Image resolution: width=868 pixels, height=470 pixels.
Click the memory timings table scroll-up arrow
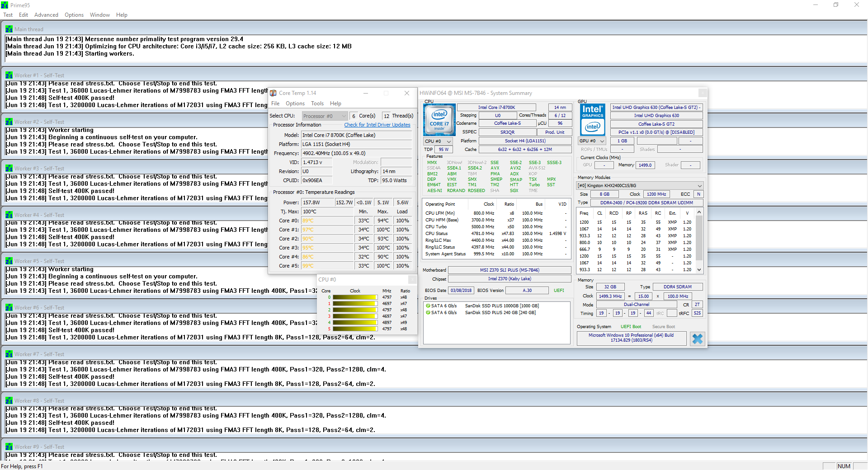tap(699, 212)
